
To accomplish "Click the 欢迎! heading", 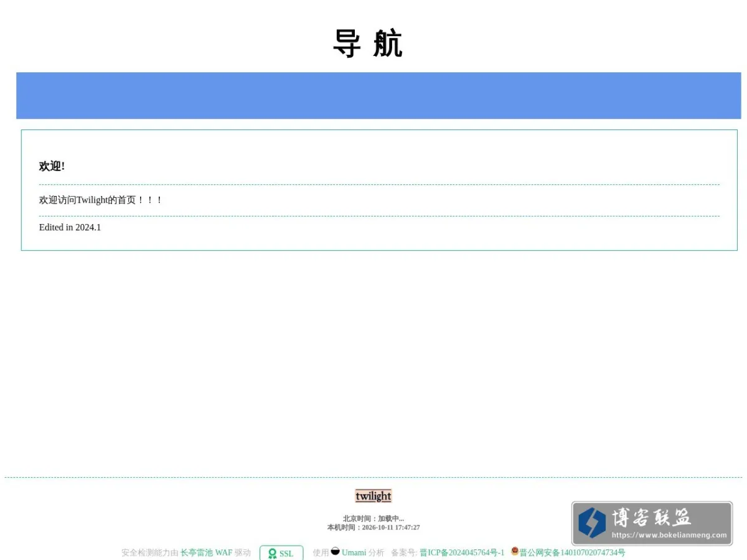I will tap(52, 166).
